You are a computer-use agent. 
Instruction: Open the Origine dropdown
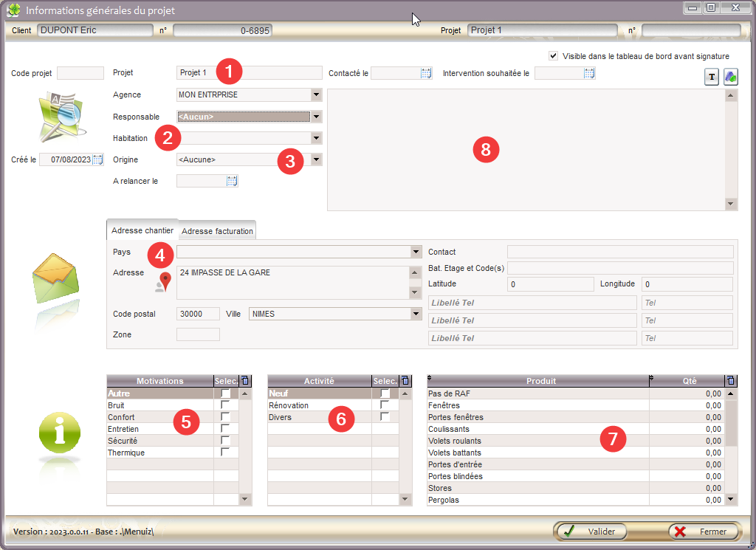(316, 159)
